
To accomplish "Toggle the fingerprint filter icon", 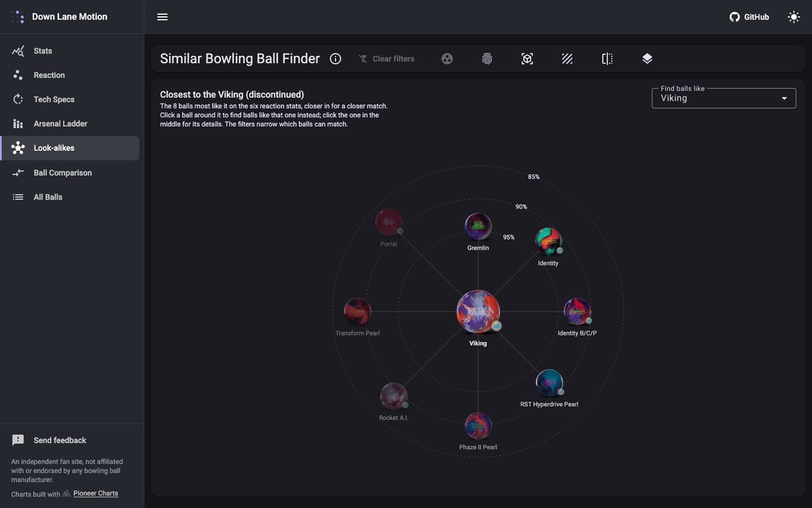I will pyautogui.click(x=487, y=59).
